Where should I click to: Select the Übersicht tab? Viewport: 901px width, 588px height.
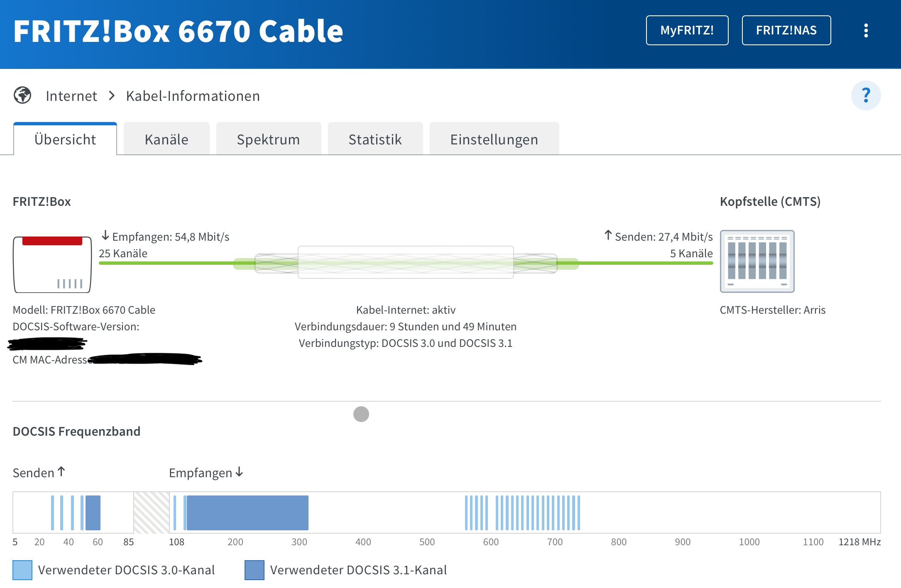tap(65, 139)
